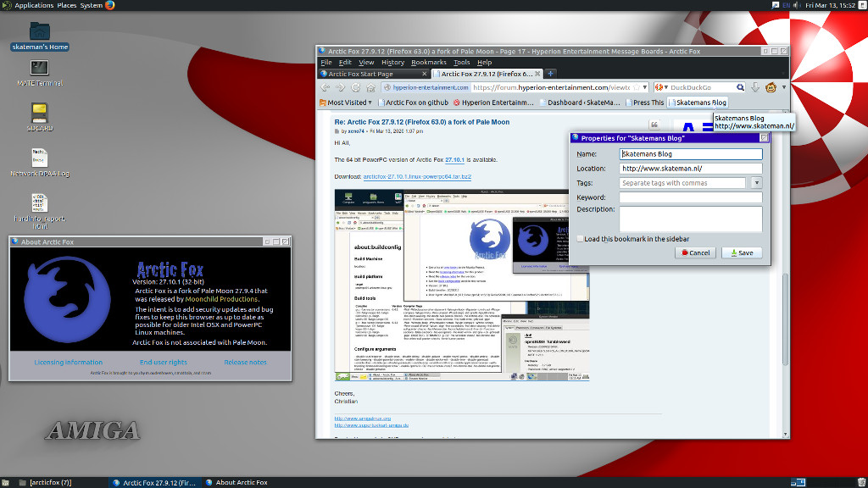This screenshot has width=868, height=488.
Task: Bookmark this page using the star icon
Action: click(637, 87)
